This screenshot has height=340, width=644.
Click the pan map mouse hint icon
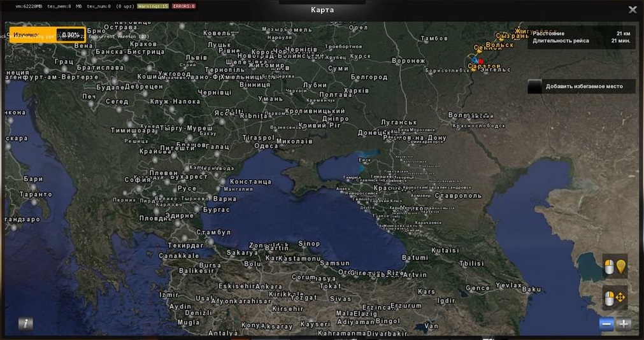coord(615,297)
